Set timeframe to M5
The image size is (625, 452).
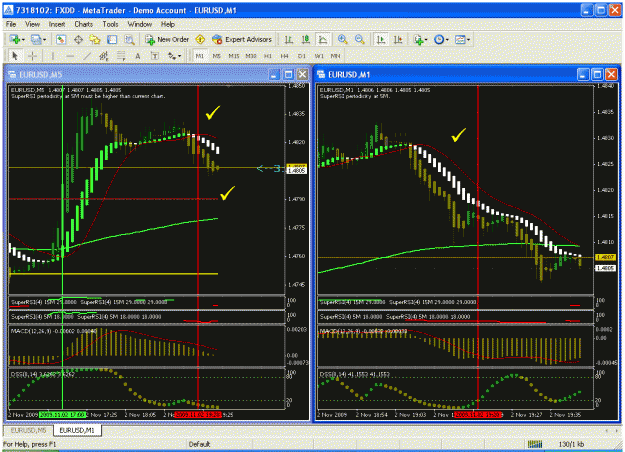pyautogui.click(x=216, y=56)
